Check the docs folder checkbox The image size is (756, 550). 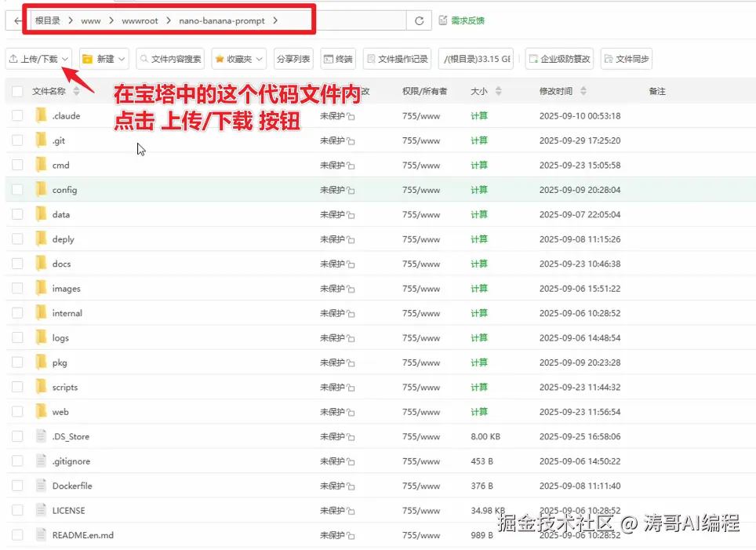point(17,264)
